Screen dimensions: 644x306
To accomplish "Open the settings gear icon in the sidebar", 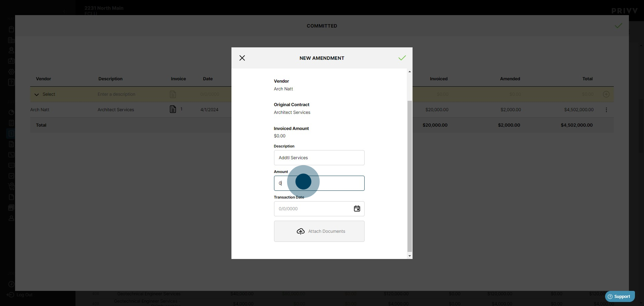I will tap(11, 72).
